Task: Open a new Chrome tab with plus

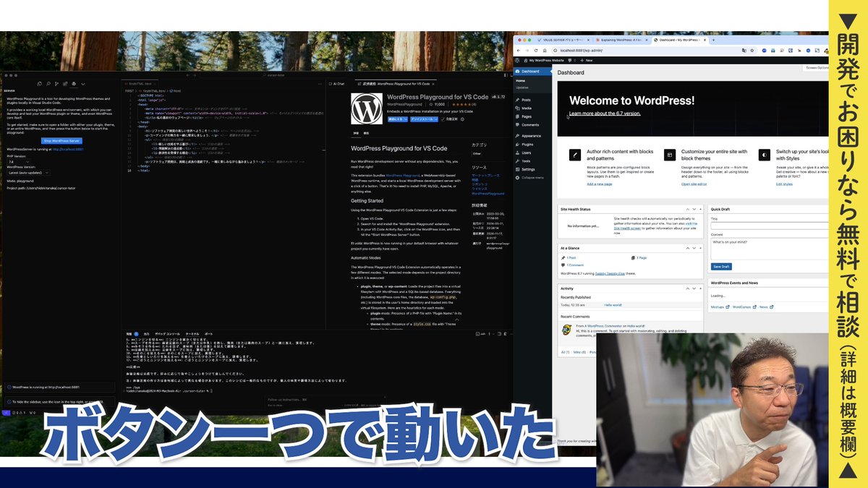Action: pyautogui.click(x=713, y=40)
